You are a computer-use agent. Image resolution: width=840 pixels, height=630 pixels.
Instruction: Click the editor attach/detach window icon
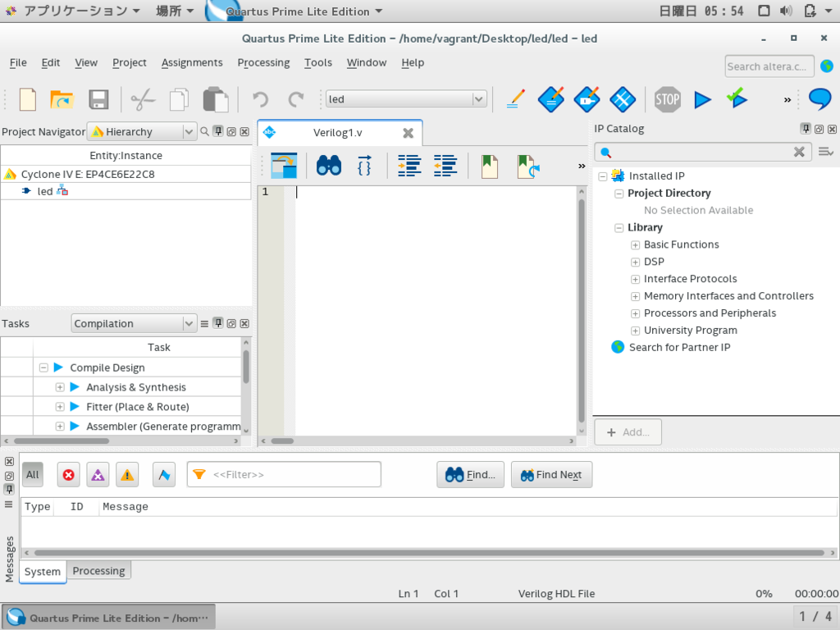point(284,166)
